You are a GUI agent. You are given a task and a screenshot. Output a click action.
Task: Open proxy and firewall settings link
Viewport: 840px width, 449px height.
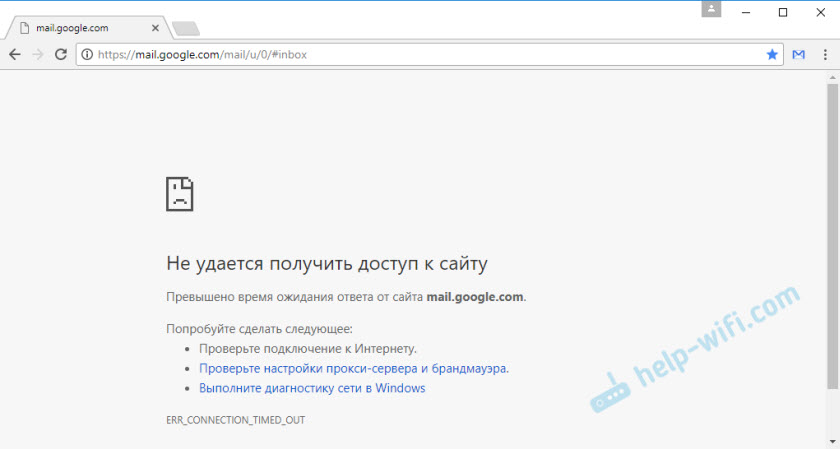[354, 369]
